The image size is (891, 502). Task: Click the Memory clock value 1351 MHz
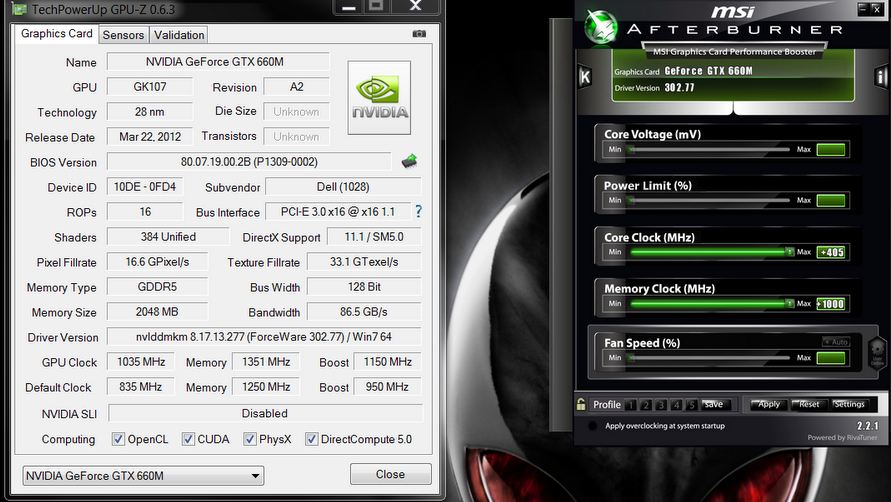coord(266,362)
